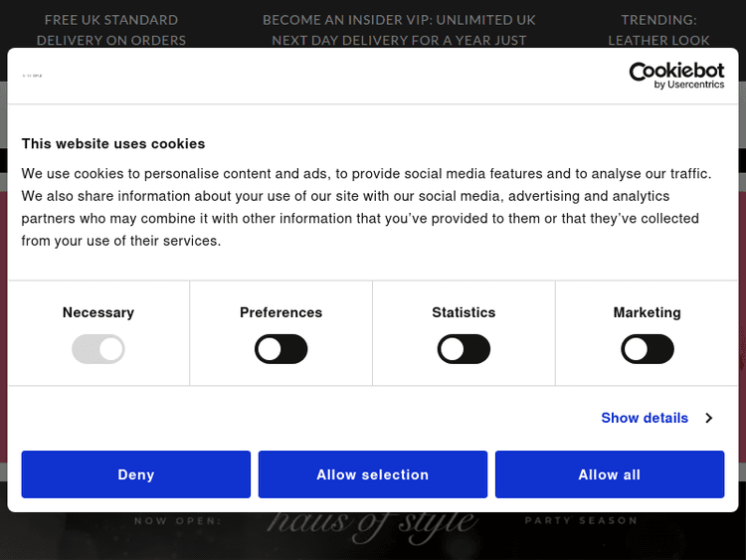Click the Statistics category label
The image size is (746, 560).
464,312
